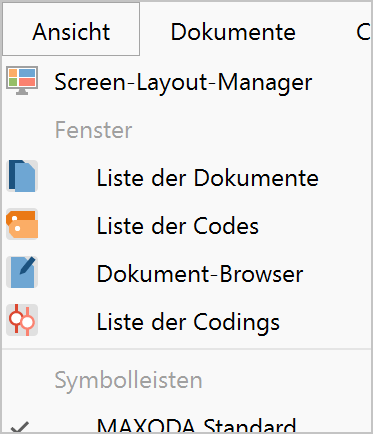Select Screen-Layout-Manager menu entry
Viewport: 373px width, 434px height.
click(183, 82)
